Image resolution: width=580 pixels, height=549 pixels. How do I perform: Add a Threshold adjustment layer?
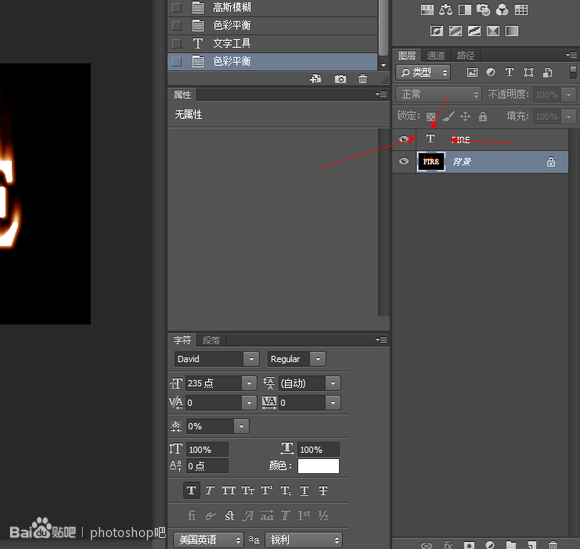[474, 31]
